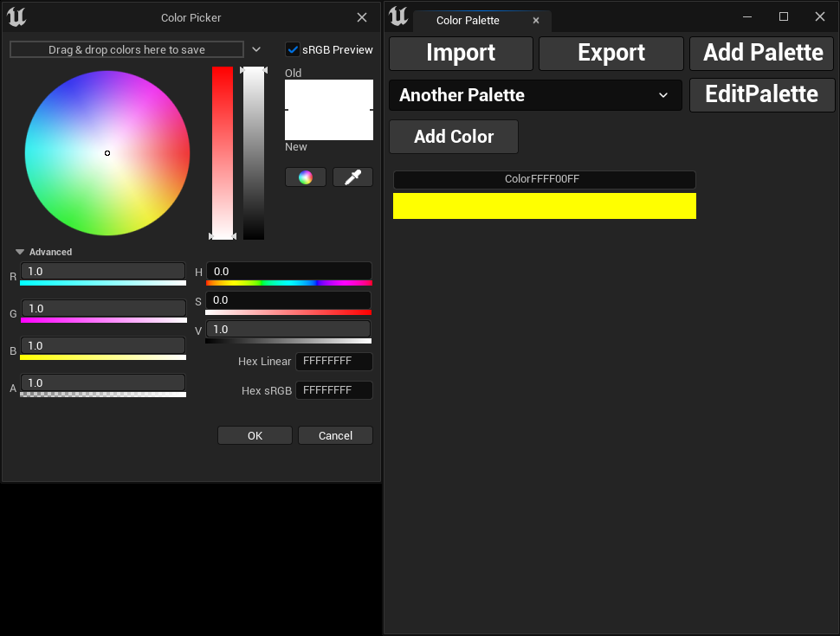Export the current palette
Image resolution: width=840 pixels, height=636 pixels.
tap(611, 53)
